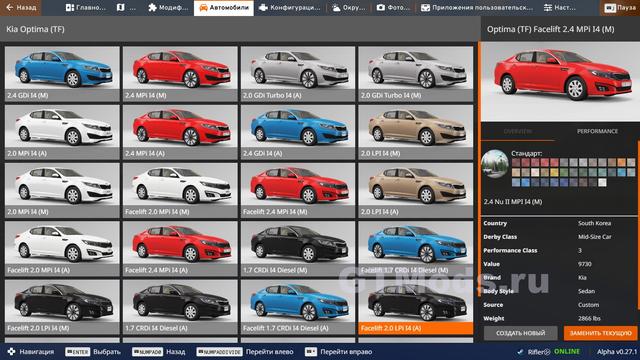Click the Создать новый button
This screenshot has height=360, width=640.
520,333
